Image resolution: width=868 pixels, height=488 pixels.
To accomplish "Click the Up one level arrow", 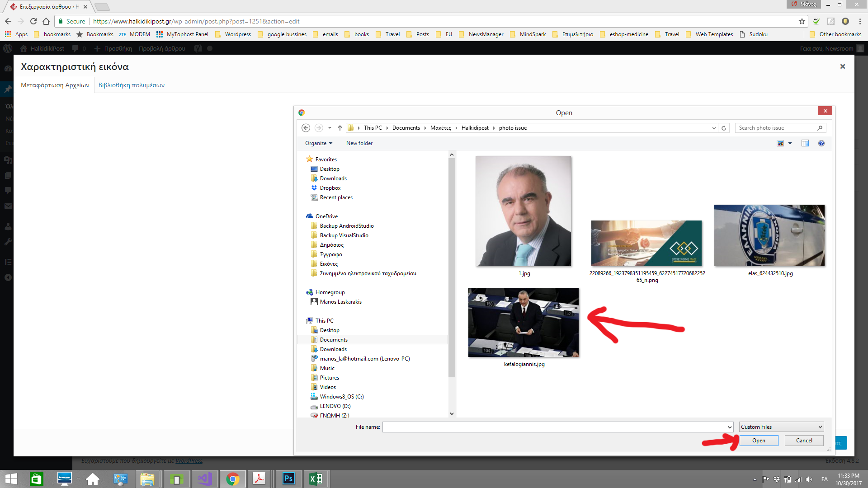I will point(340,128).
